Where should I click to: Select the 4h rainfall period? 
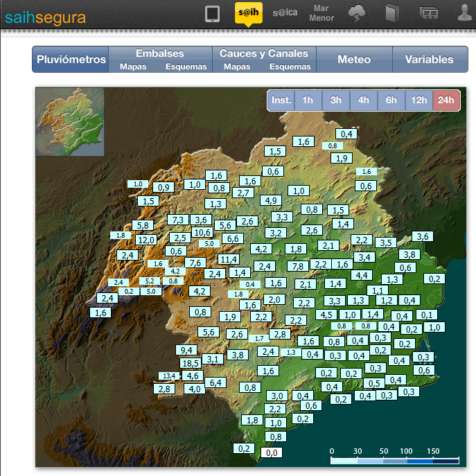pos(363,100)
